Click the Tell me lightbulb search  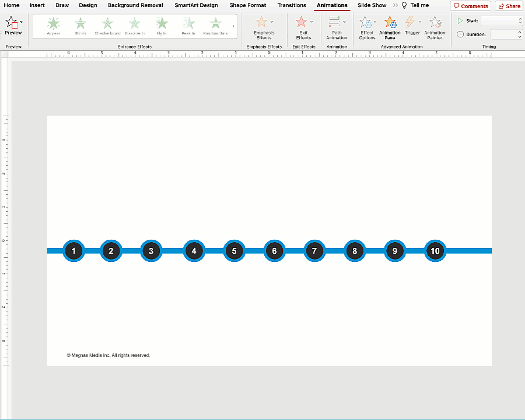point(415,5)
